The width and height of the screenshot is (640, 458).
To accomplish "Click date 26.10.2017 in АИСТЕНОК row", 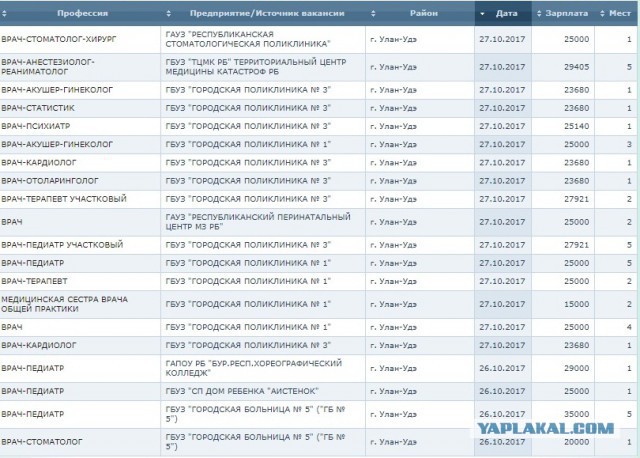I will (x=502, y=391).
